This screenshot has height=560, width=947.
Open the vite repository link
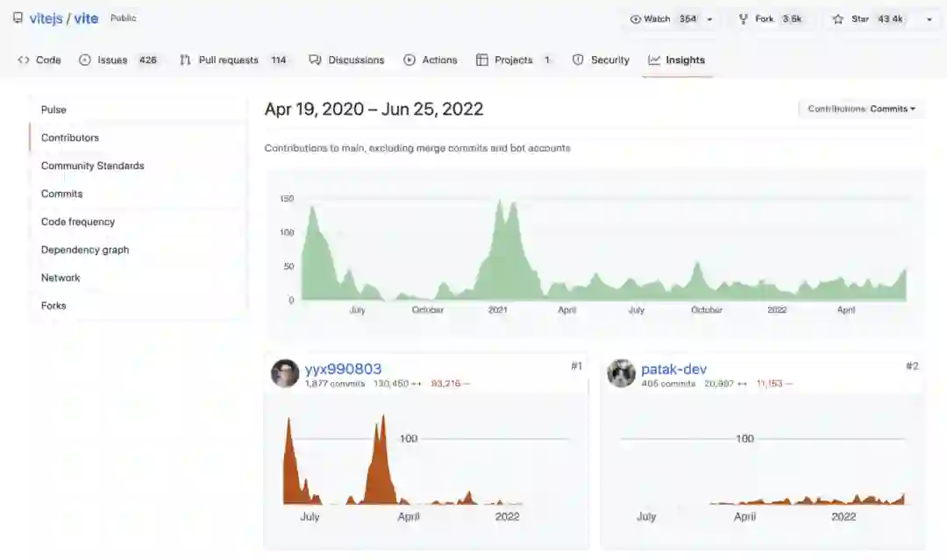86,18
